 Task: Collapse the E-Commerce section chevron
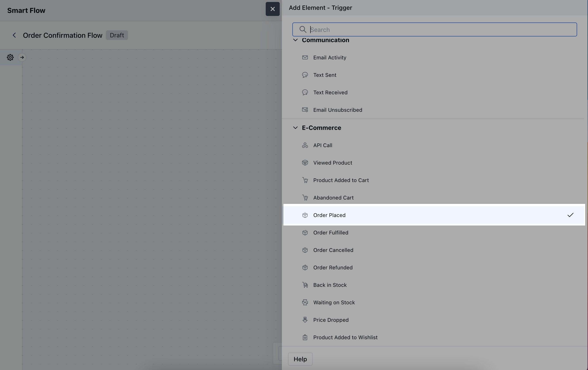click(295, 128)
